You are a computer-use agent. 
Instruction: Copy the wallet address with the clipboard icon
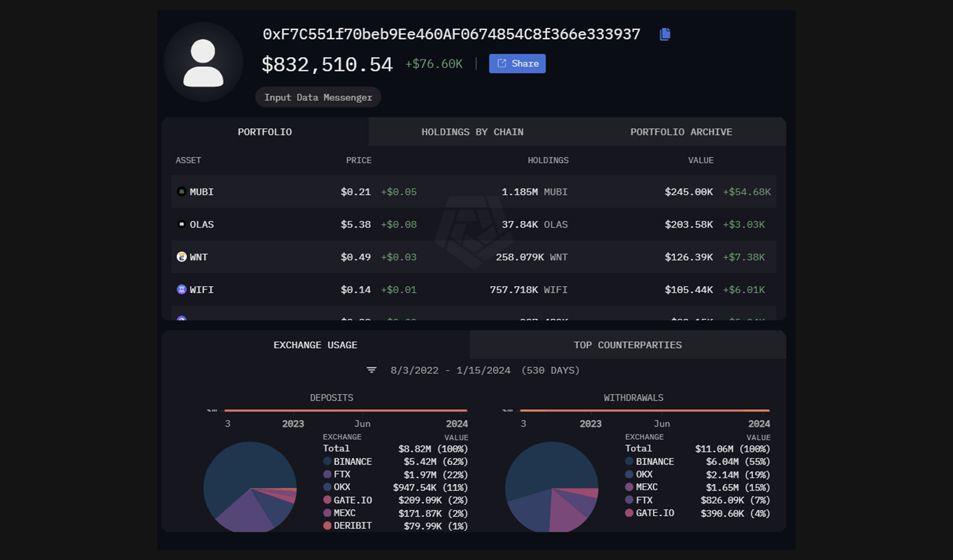coord(665,34)
